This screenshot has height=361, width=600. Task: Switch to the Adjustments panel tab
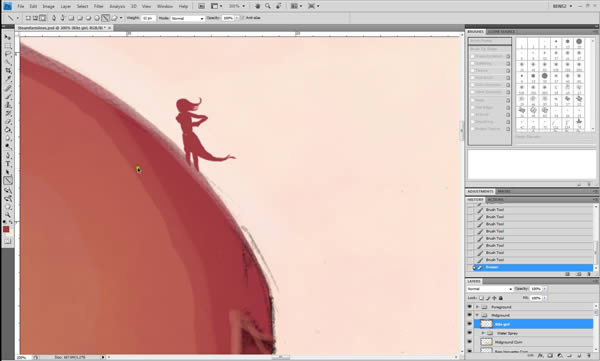point(480,191)
